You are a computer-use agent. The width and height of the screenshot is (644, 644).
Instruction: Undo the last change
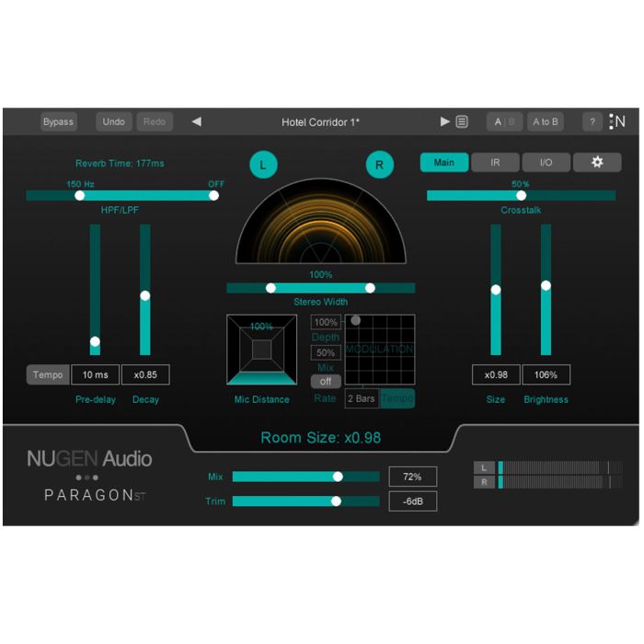click(x=114, y=122)
